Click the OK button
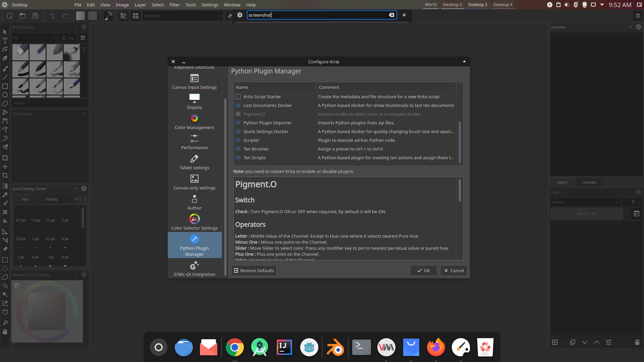644x362 pixels. coord(423,270)
